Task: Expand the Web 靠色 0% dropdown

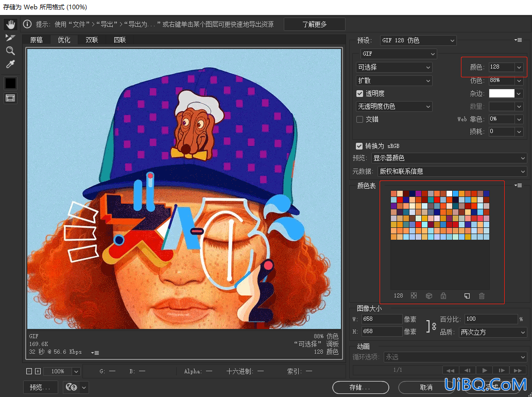Action: [x=519, y=119]
